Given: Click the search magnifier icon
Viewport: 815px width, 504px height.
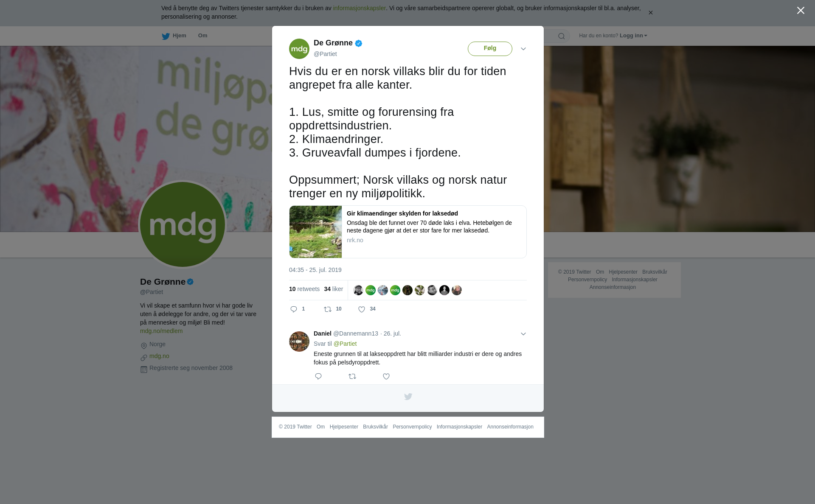Looking at the screenshot, I should tap(562, 36).
